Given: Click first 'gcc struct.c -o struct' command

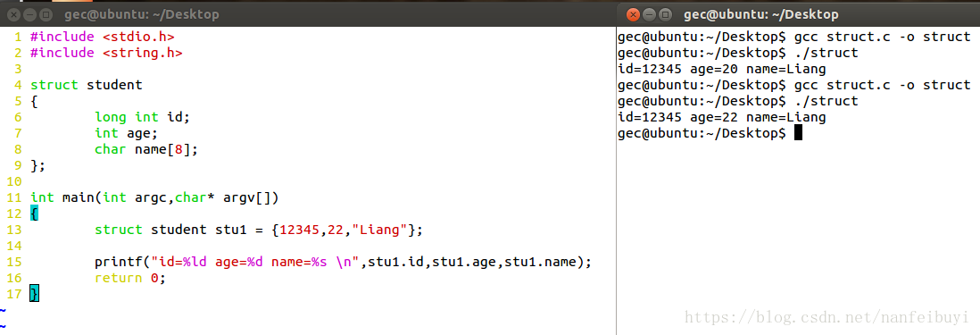Looking at the screenshot, I should (883, 37).
